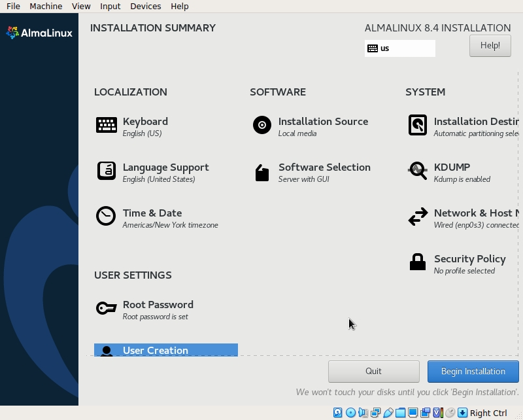Click the AlmaLinux logo in the sidebar
523x420 pixels.
(39, 33)
